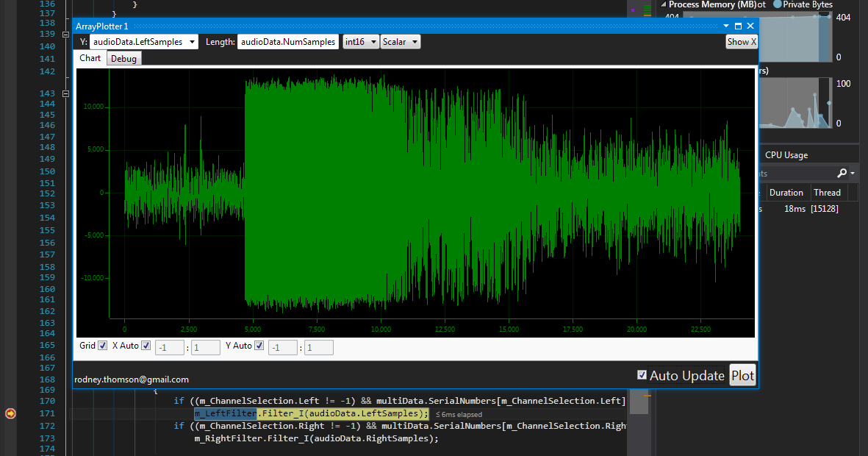This screenshot has height=456, width=868.
Task: Open the Y axis data source dropdown
Action: (193, 42)
